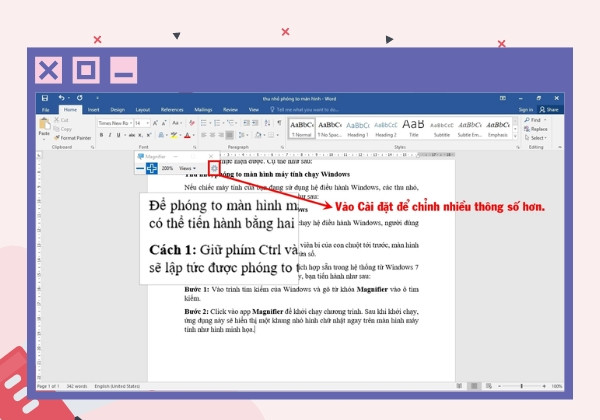Screen dimensions: 600x420
Task: Switch to the Mailings tab
Action: coord(203,110)
